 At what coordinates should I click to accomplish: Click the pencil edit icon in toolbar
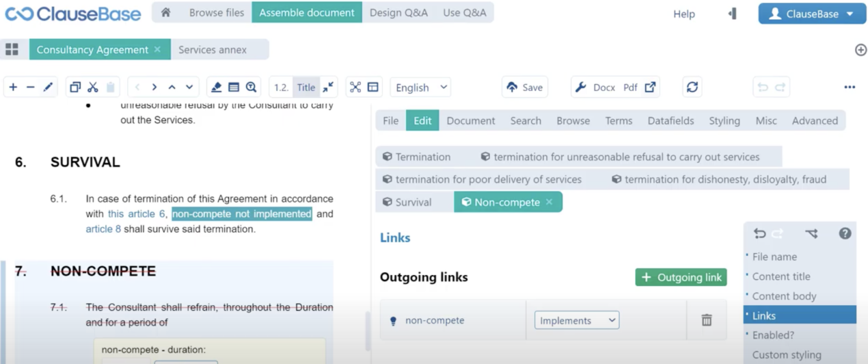pyautogui.click(x=48, y=87)
